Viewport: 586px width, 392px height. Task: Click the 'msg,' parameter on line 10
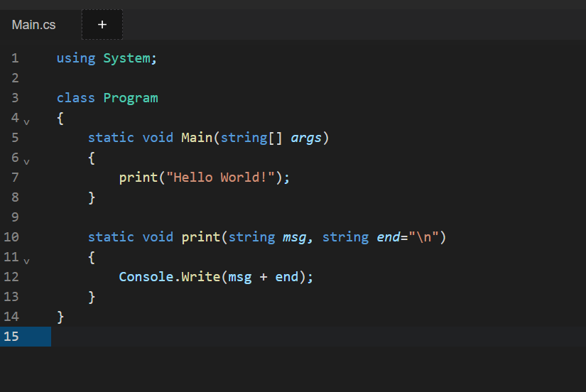[298, 237]
